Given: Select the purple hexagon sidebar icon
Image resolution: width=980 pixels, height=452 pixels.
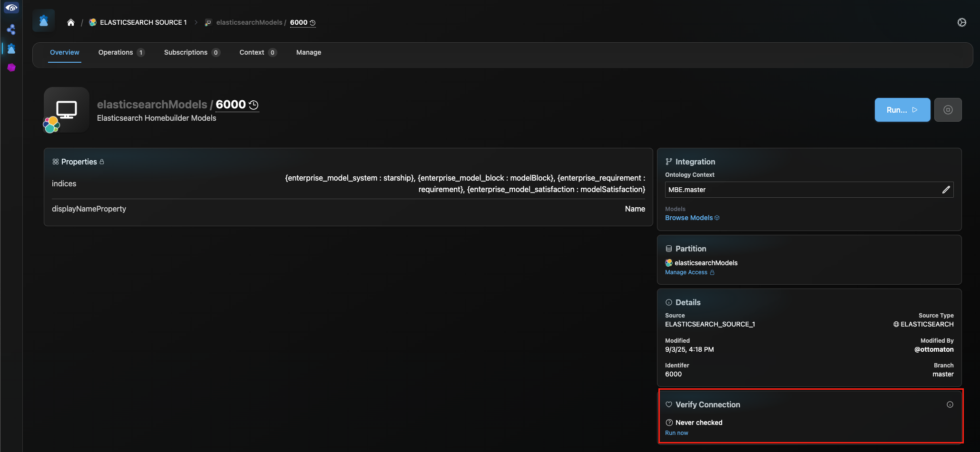Looking at the screenshot, I should coord(11,67).
